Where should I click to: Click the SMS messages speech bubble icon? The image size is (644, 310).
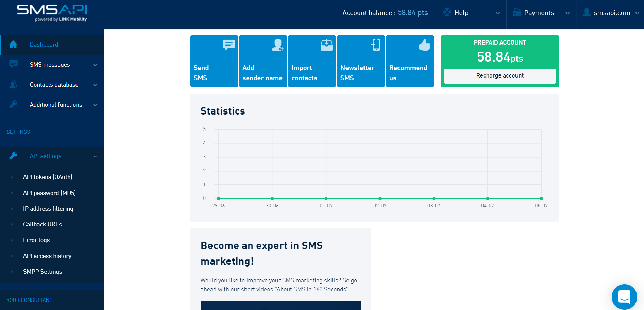pos(13,64)
